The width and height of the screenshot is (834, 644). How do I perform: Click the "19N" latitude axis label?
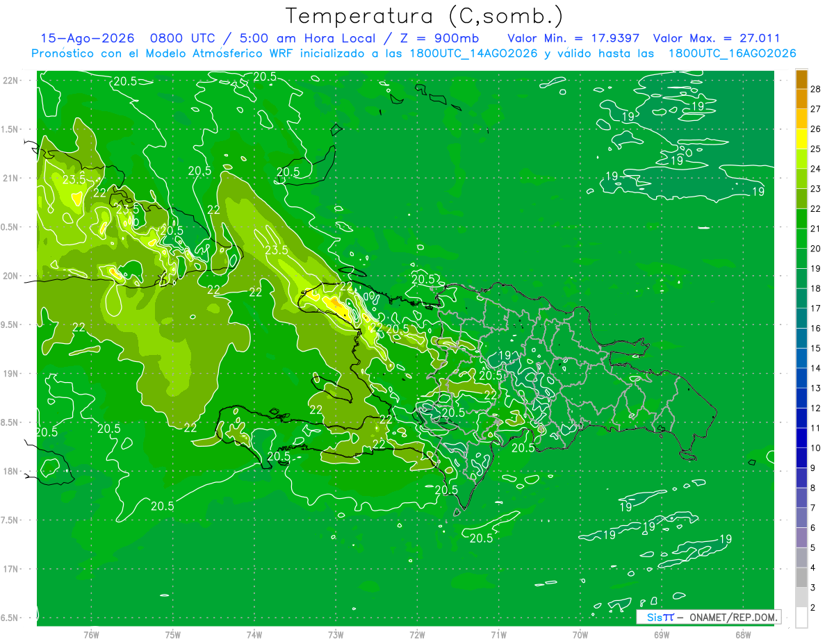pos(10,374)
